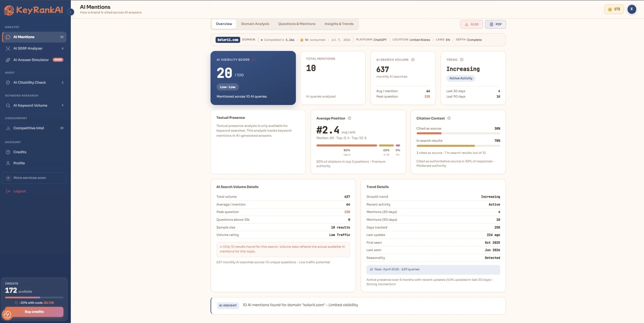Open Competitive Intel
Image resolution: width=644 pixels, height=323 pixels.
(x=34, y=128)
